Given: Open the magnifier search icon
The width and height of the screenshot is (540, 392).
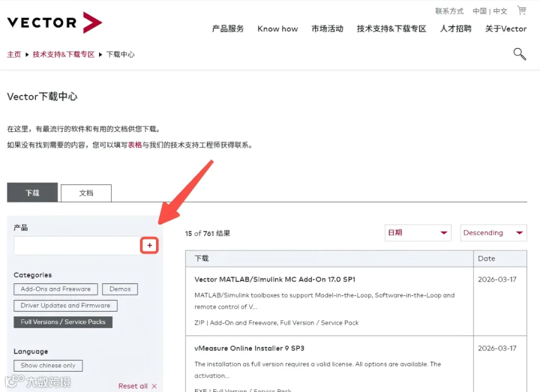Looking at the screenshot, I should (520, 54).
